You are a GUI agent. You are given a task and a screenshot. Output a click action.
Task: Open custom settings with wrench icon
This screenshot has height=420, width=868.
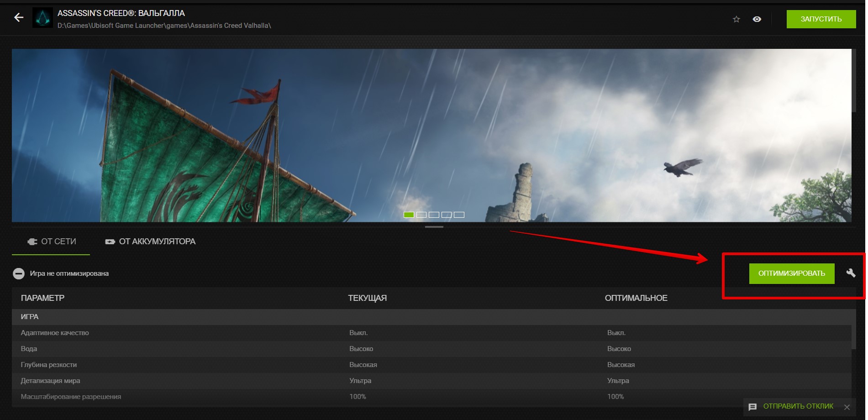pos(851,273)
